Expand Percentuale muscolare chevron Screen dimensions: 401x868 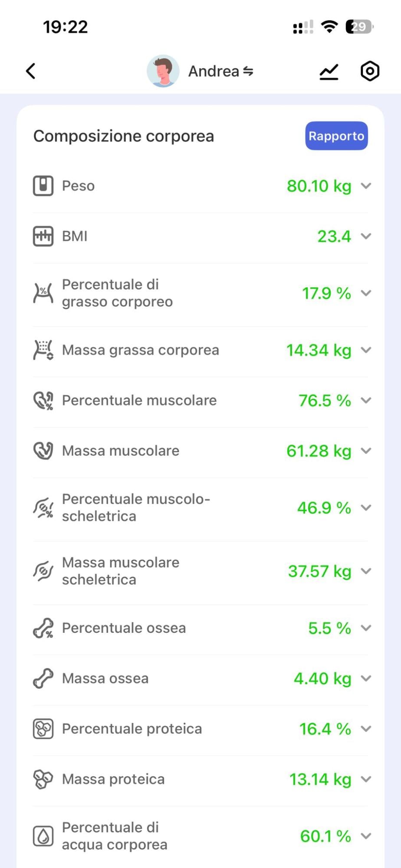click(x=366, y=400)
